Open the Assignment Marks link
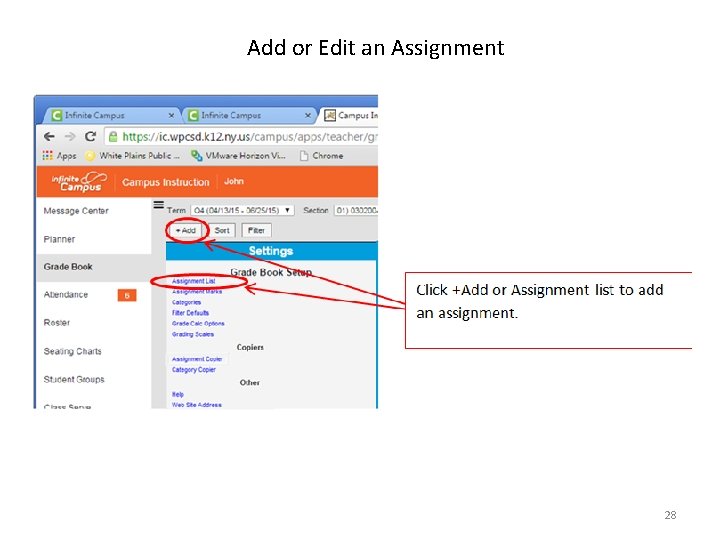 point(197,292)
